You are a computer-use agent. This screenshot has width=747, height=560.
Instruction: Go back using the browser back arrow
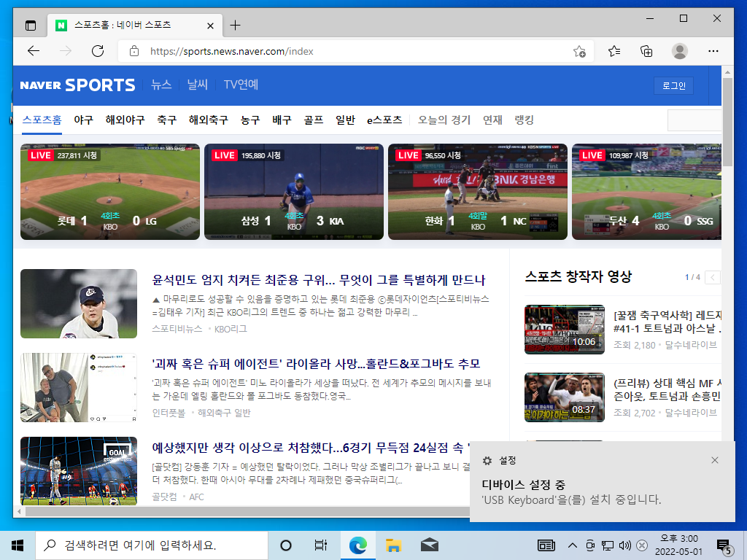(34, 51)
